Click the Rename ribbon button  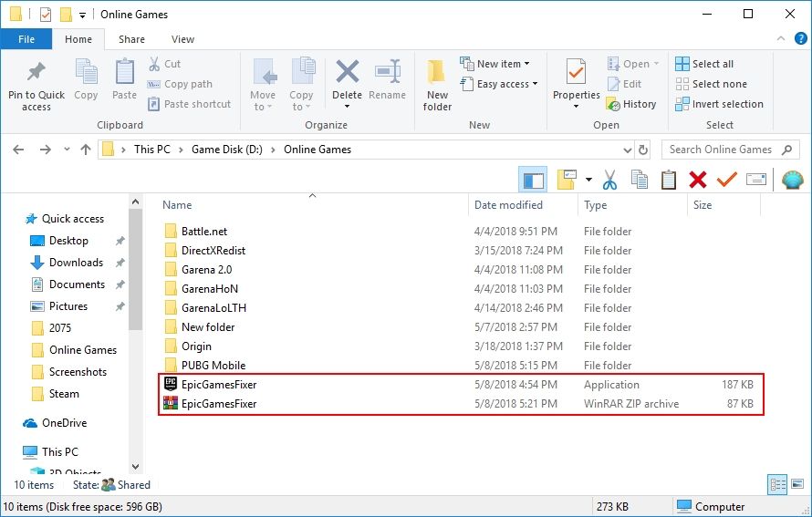coord(388,79)
